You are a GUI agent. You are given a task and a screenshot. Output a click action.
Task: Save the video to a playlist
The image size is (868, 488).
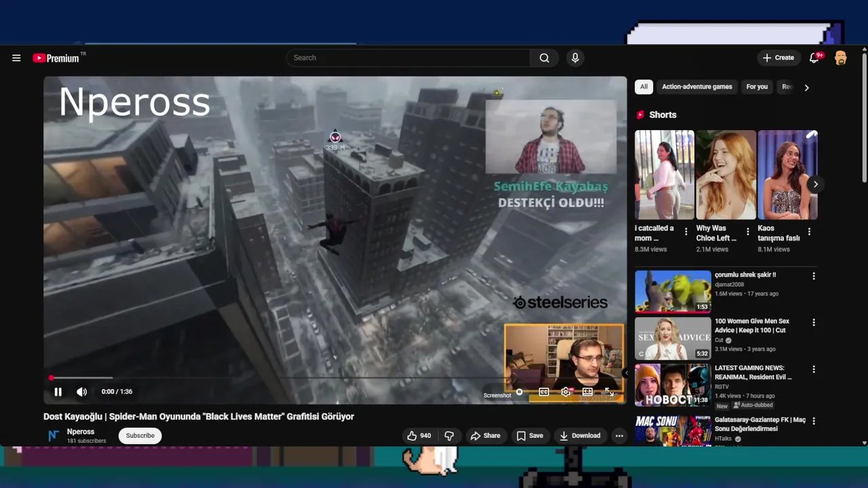(530, 436)
